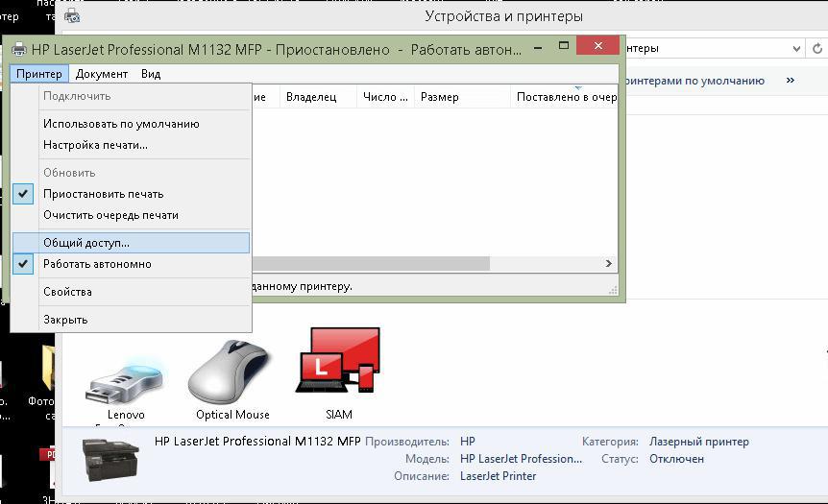Screen dimensions: 828x504
Task: Click the Владелец column header
Action: [318, 97]
